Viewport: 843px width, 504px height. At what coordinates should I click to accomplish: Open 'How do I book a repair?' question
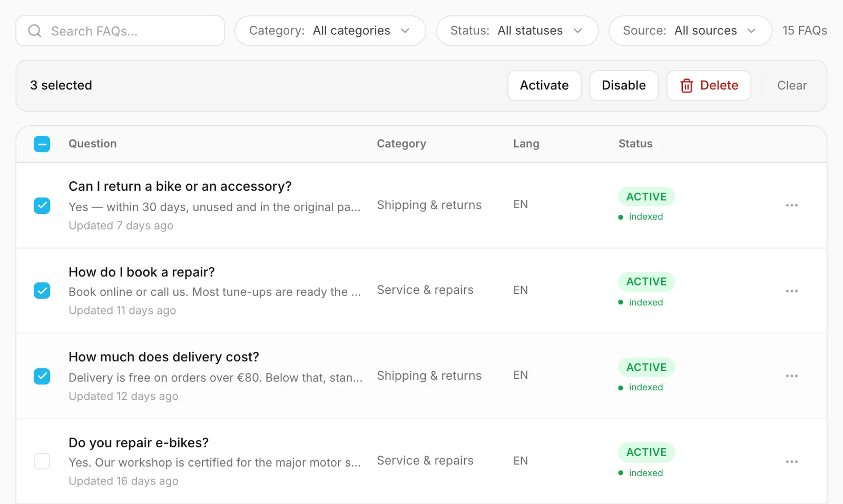(142, 272)
